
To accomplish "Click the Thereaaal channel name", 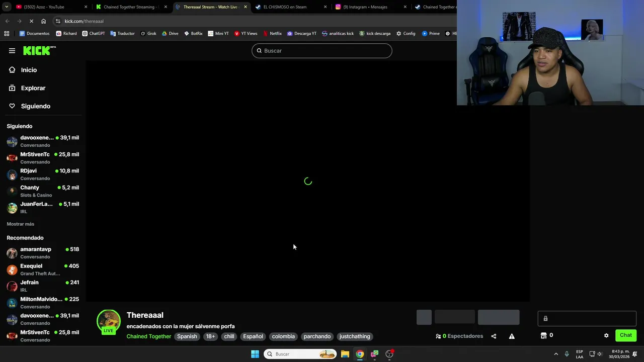I will click(145, 315).
